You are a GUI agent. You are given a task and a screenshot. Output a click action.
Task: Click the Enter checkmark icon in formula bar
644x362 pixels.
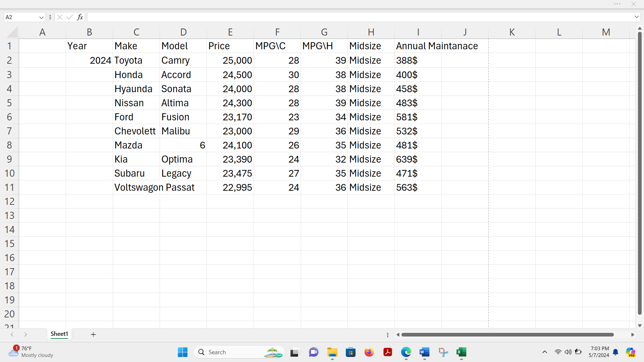[70, 17]
